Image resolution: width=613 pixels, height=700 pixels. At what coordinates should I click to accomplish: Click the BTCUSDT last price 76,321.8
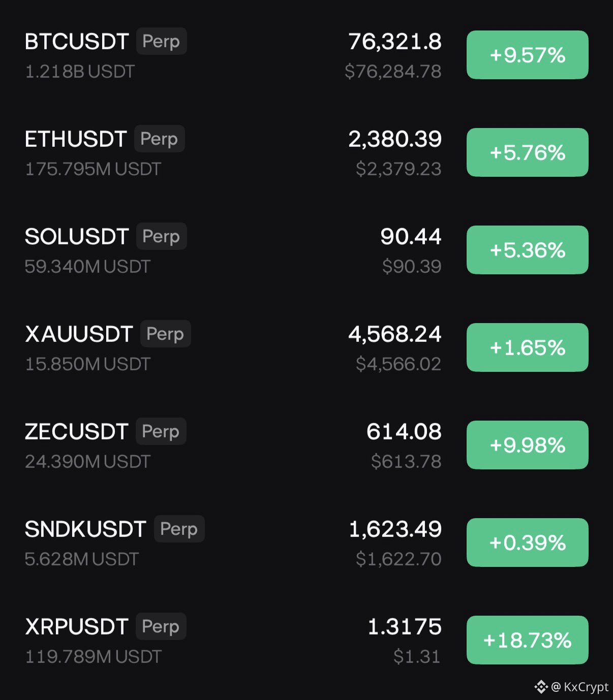tap(395, 42)
